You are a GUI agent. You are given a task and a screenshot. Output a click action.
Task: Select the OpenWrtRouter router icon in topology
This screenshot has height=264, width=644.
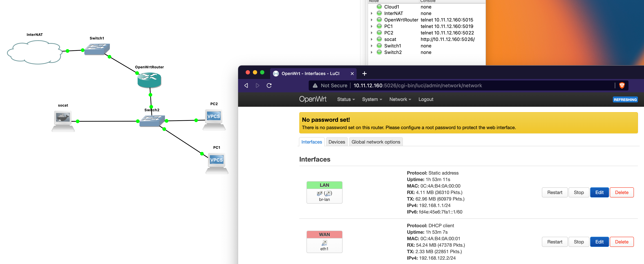149,80
